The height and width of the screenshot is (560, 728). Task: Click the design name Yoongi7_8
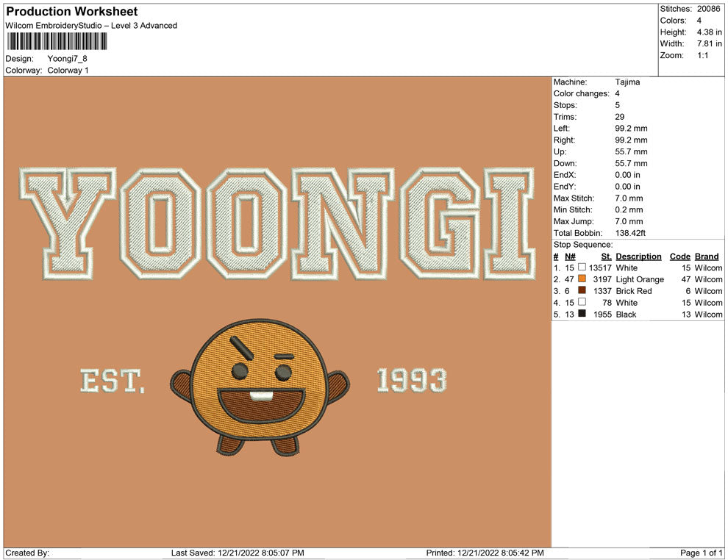click(67, 59)
